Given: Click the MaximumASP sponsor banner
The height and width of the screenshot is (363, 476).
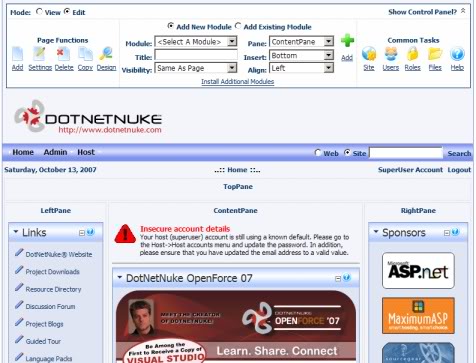Looking at the screenshot, I should (418, 315).
